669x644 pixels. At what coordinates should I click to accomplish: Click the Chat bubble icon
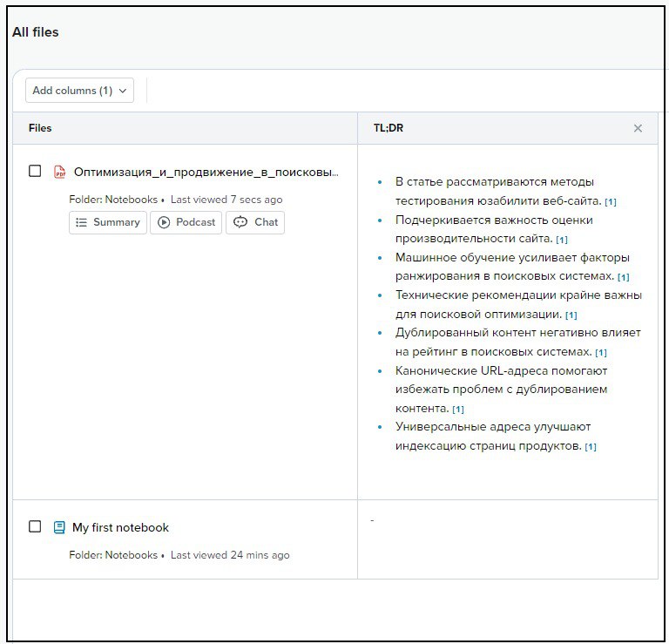point(240,222)
